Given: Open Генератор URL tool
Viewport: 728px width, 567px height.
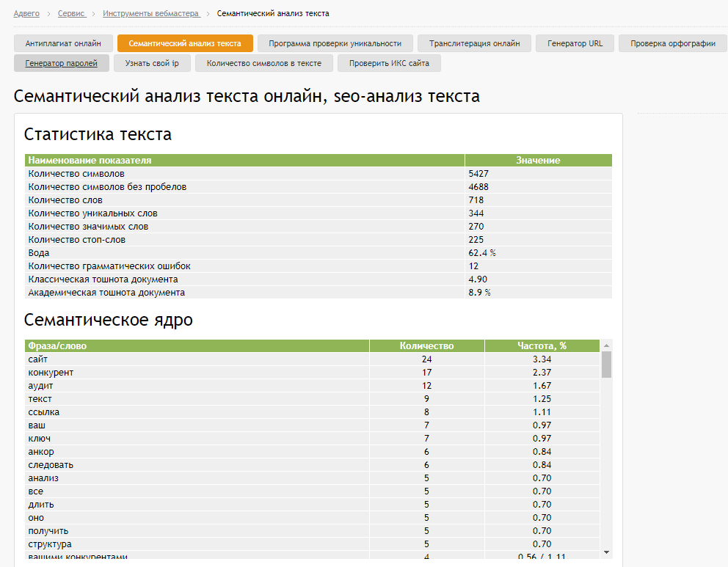Looking at the screenshot, I should (575, 43).
